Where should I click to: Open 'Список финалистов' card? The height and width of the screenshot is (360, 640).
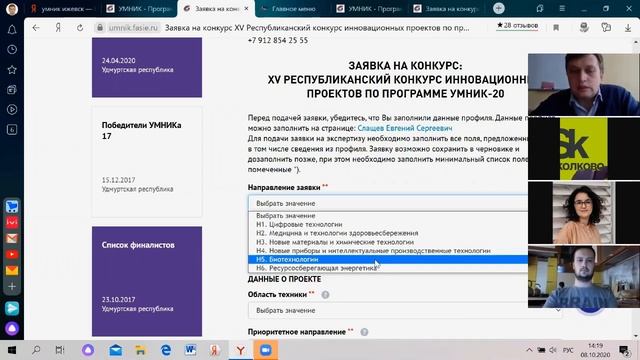147,281
